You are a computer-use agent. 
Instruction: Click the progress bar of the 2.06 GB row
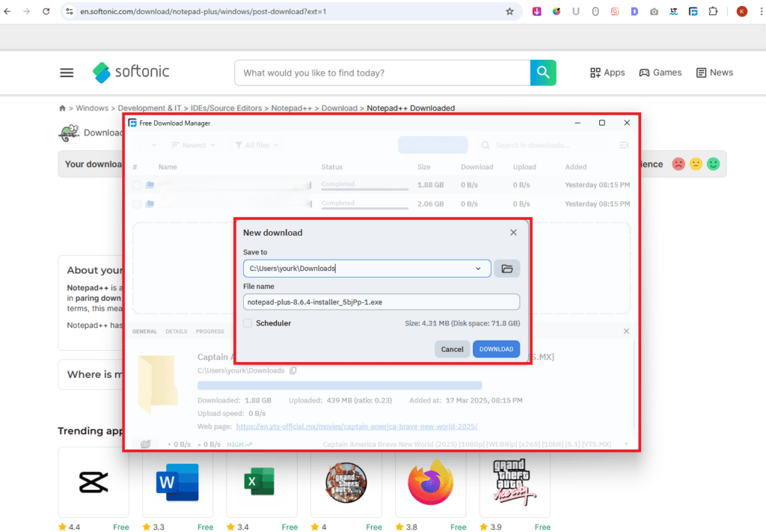pyautogui.click(x=364, y=208)
